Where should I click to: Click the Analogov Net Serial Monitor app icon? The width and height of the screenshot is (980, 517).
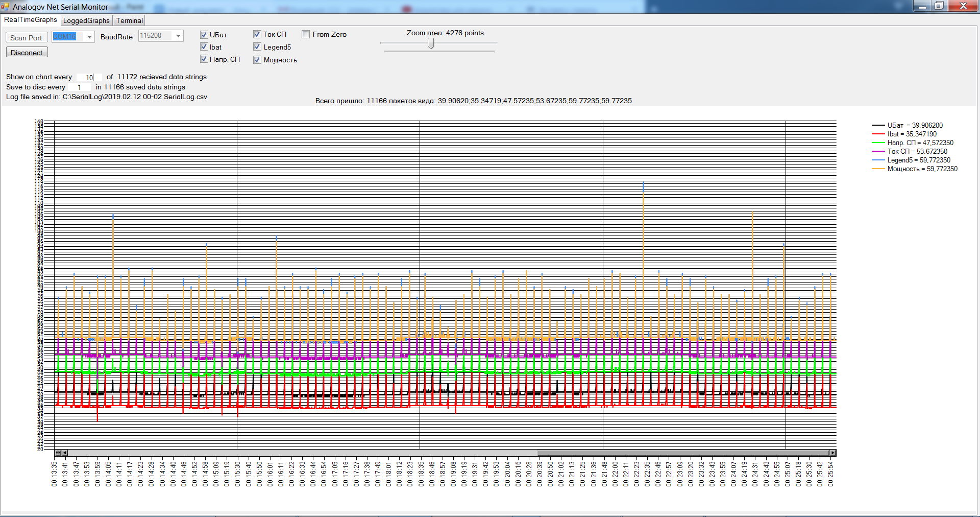click(5, 7)
